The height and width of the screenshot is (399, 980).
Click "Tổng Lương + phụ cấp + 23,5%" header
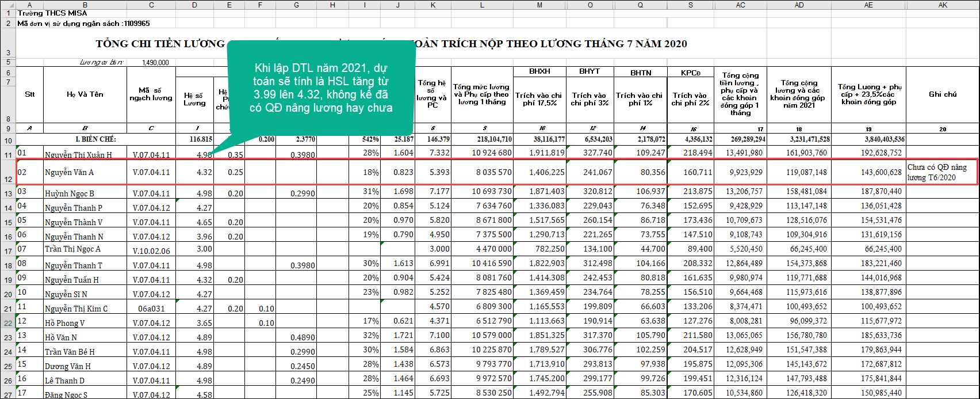pos(868,94)
